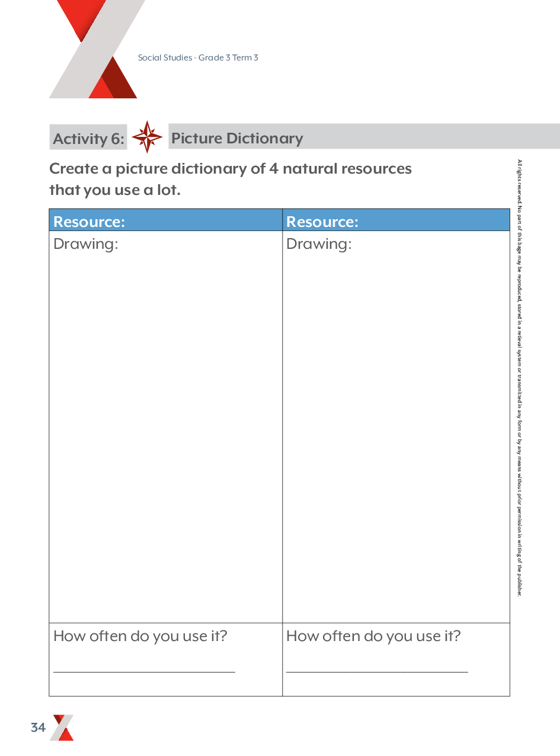Click the right 'How often do you use it?' question
This screenshot has height=756, width=560.
pos(373,636)
